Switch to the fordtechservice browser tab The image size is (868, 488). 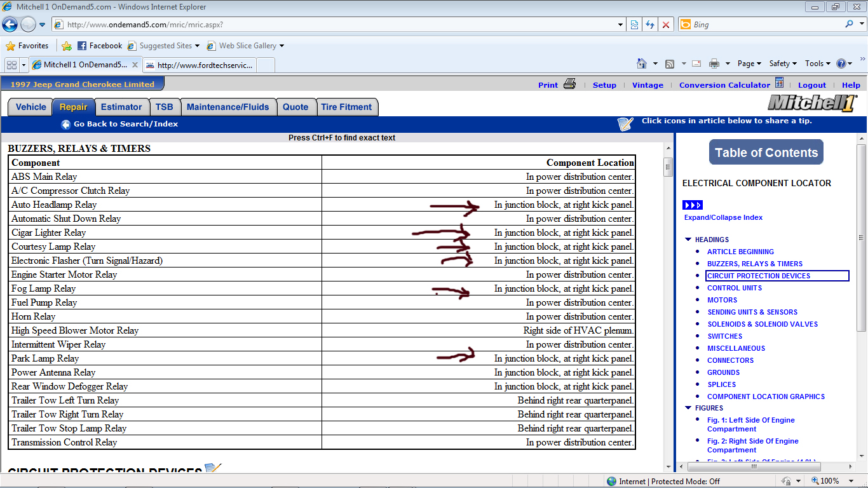200,65
